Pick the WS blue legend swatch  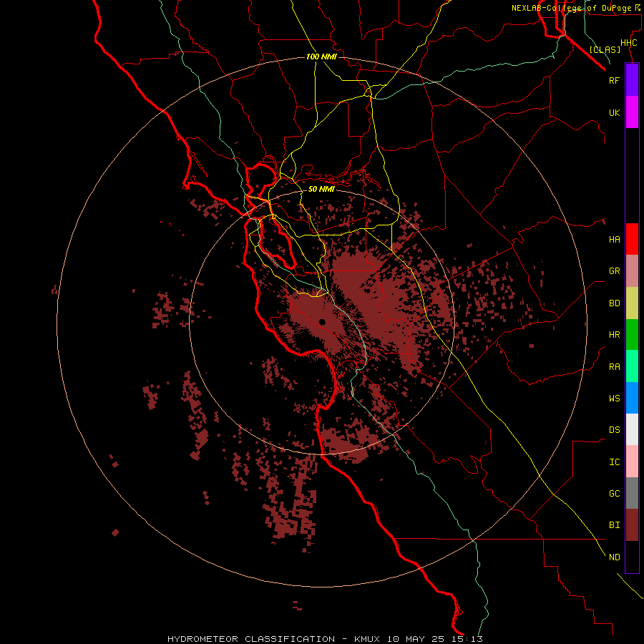632,398
